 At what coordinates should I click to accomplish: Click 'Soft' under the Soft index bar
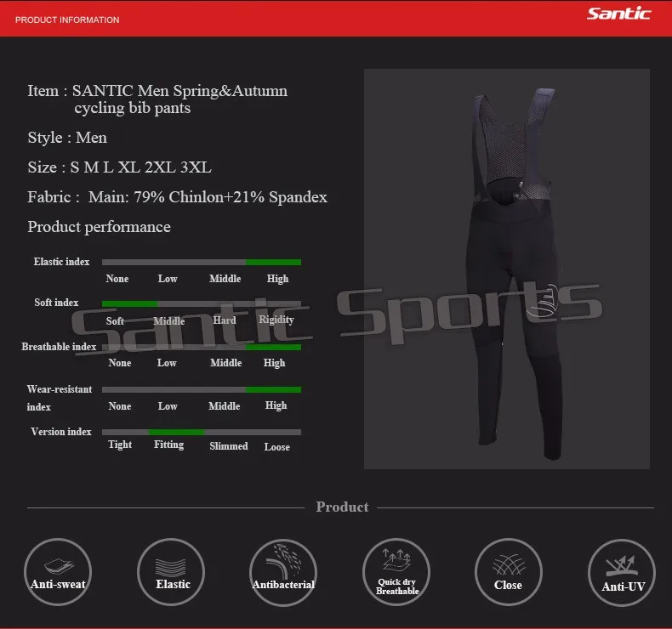click(x=115, y=320)
